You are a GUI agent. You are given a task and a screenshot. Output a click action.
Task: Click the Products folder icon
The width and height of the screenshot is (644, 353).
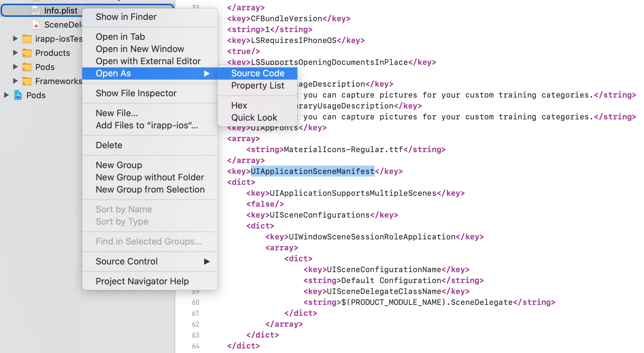point(28,53)
